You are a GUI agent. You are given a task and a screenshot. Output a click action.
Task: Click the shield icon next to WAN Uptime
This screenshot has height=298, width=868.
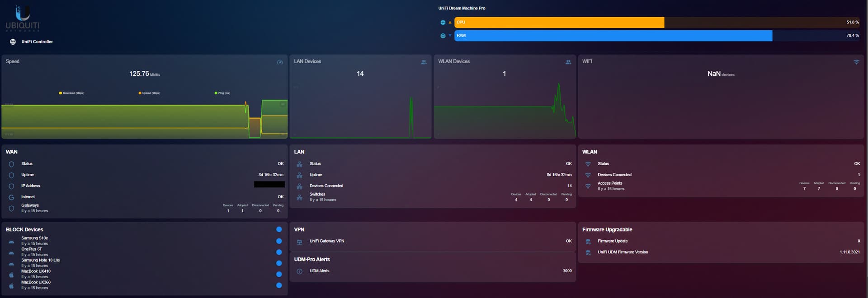point(11,175)
